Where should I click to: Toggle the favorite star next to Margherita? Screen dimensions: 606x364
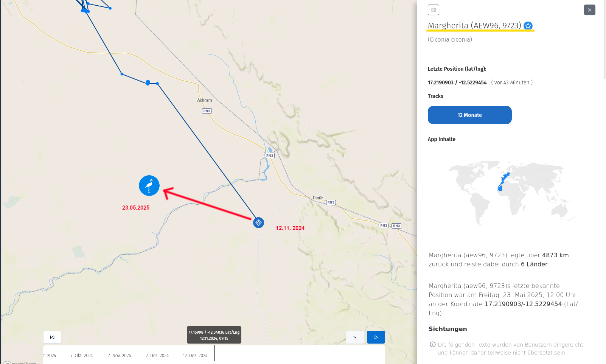point(528,26)
